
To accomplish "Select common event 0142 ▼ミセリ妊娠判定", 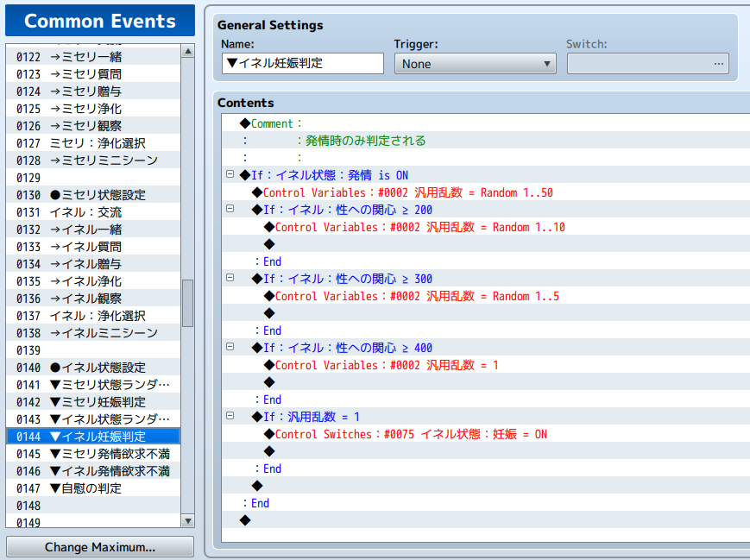I will 93,402.
